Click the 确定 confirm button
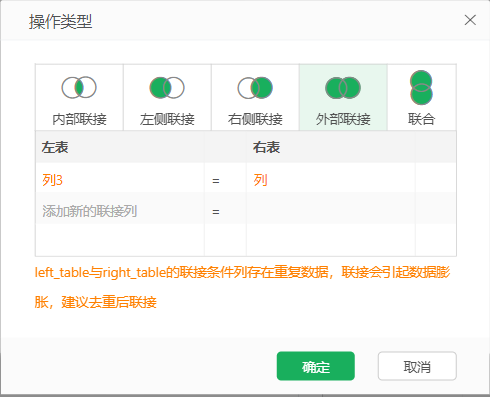This screenshot has width=490, height=397. [316, 366]
